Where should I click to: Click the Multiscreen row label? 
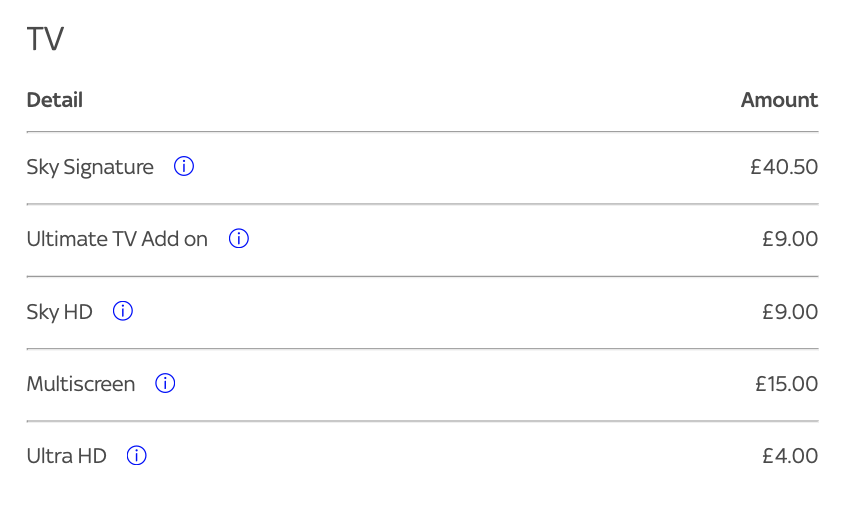81,384
